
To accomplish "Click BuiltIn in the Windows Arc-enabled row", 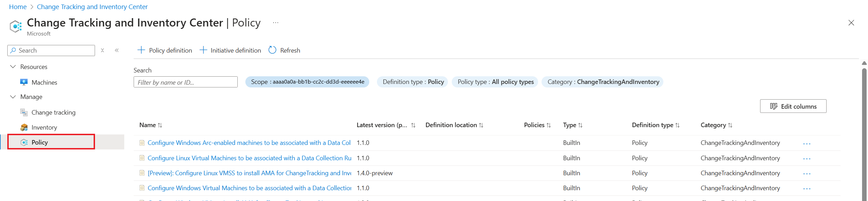I will (x=571, y=143).
